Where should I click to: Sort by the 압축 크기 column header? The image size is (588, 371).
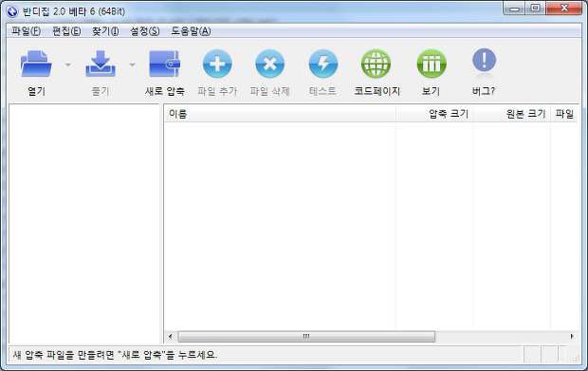434,114
